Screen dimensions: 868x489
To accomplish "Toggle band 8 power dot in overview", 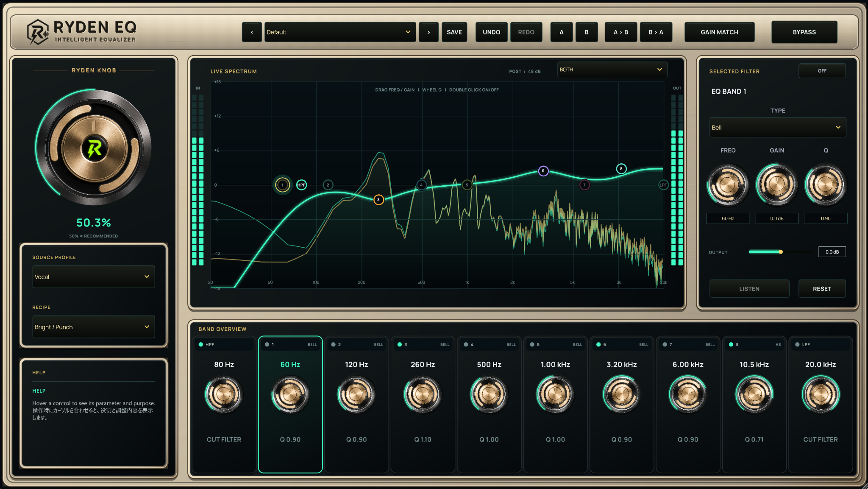I will [x=731, y=344].
